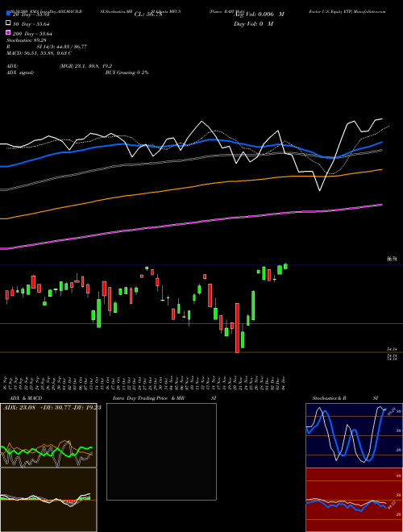403x532 pixels.
Task: Click the empty Intra Day Trading Price panel
Action: tap(161, 451)
